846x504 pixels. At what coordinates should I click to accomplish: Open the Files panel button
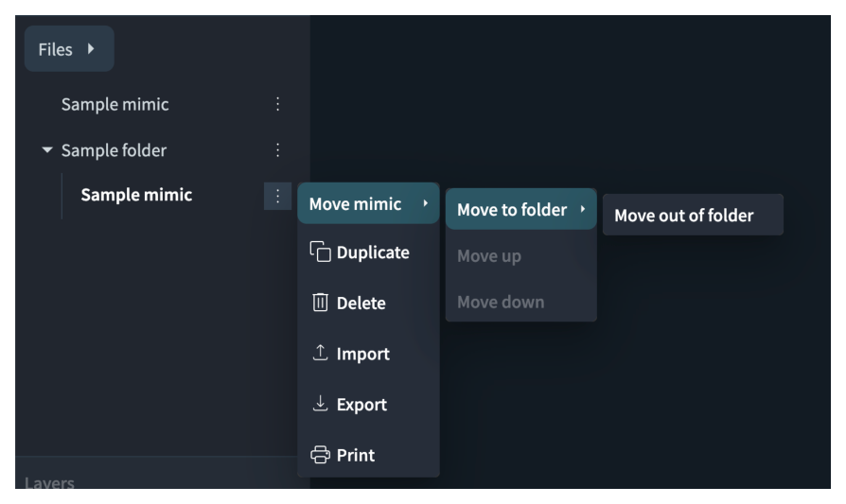69,49
